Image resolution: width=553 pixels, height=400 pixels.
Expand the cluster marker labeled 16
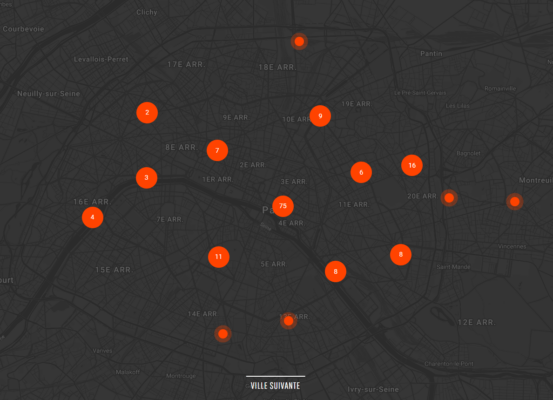click(412, 165)
